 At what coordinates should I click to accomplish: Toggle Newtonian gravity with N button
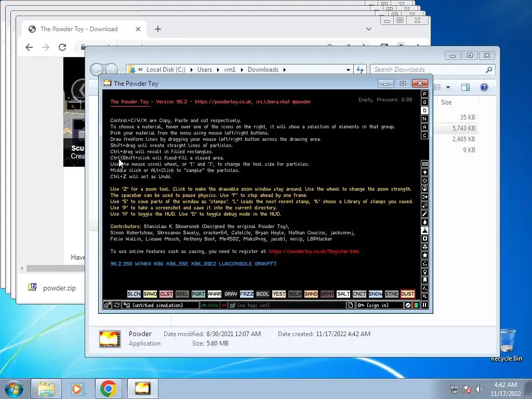(424, 119)
